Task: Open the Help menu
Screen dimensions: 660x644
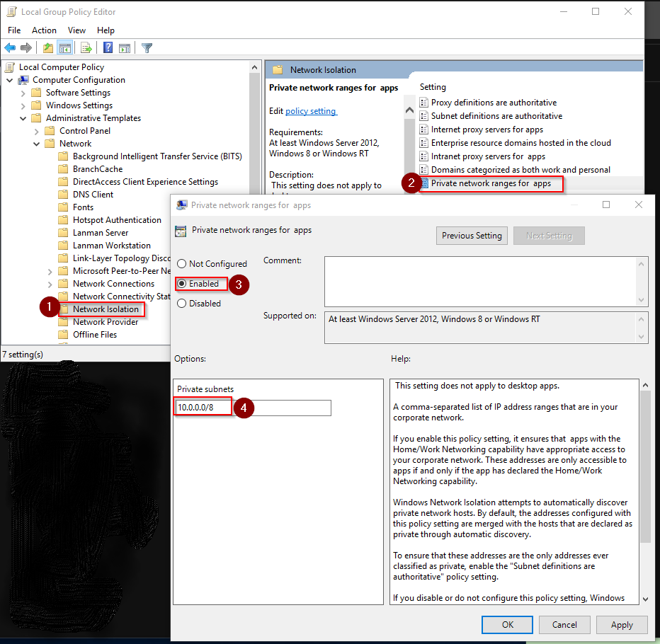Action: pos(106,30)
